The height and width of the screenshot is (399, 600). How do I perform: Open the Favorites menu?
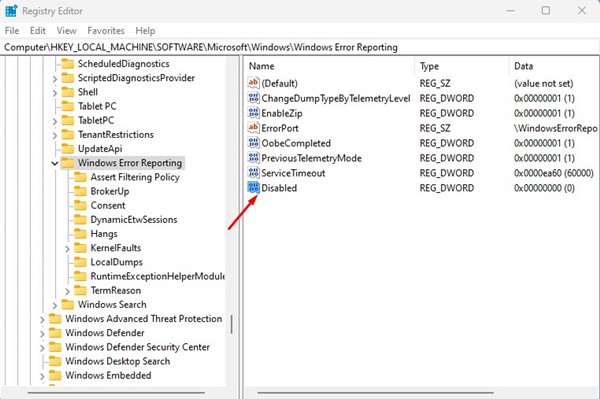click(x=106, y=31)
